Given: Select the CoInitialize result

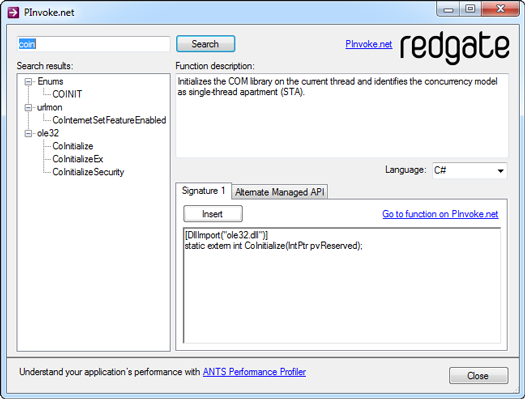Looking at the screenshot, I should click(x=73, y=146).
